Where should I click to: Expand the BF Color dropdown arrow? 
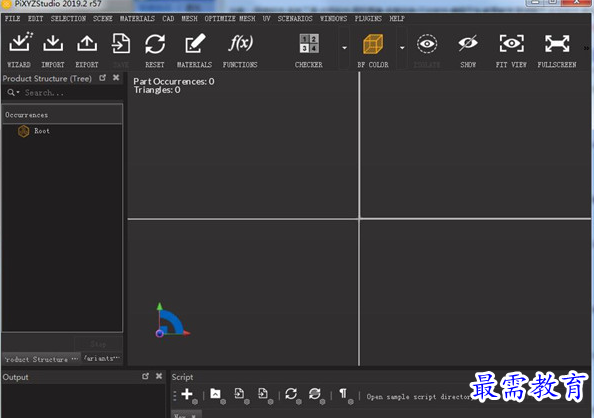(x=402, y=48)
